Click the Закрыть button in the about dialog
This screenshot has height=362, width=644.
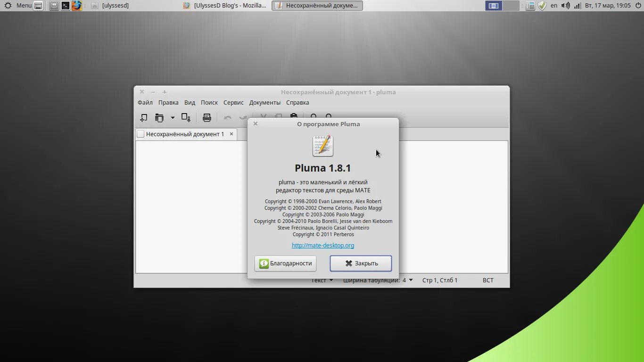click(x=361, y=263)
